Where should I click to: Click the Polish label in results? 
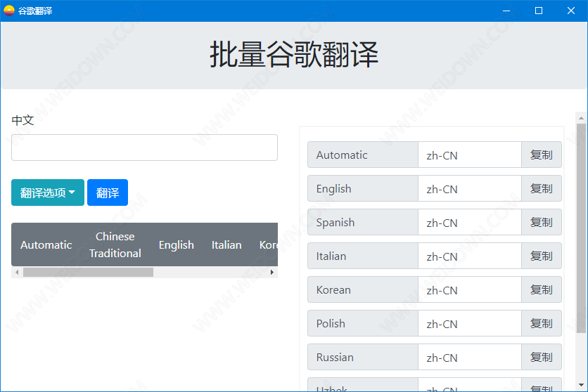363,323
